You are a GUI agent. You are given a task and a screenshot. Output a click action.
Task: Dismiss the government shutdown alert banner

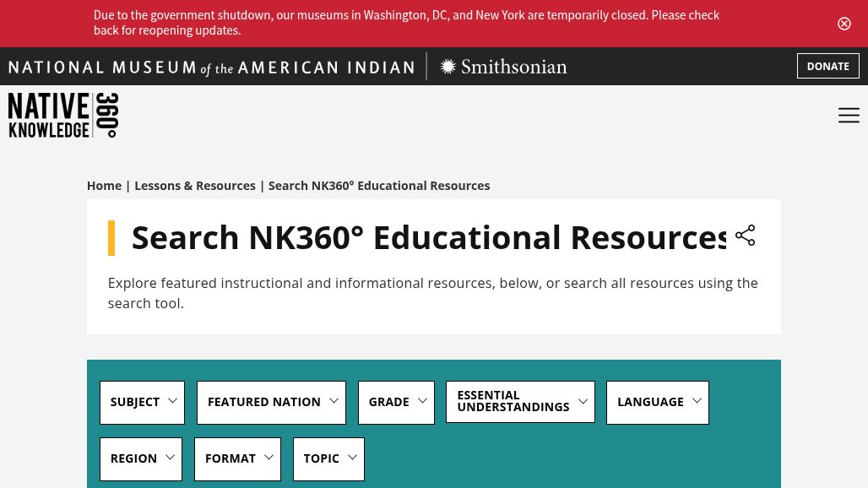(844, 23)
